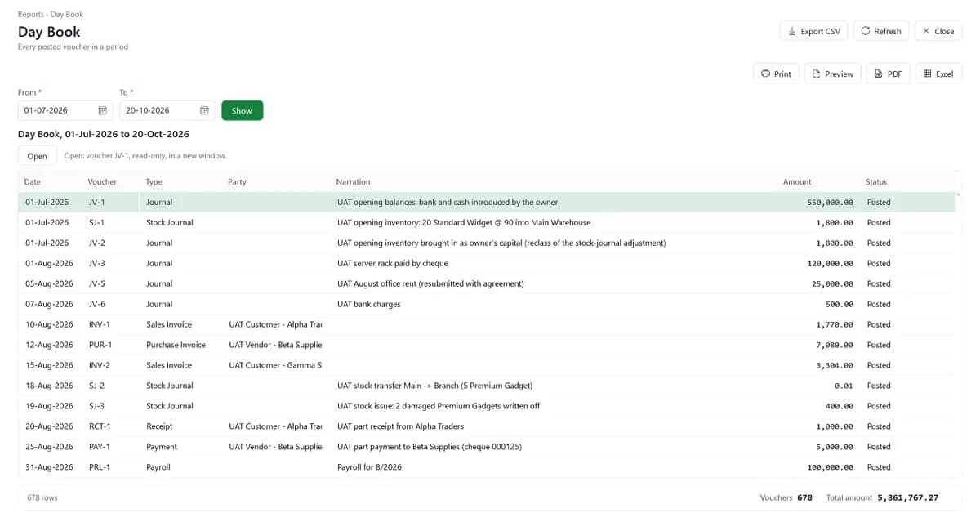Sort by the Amount column header
The image size is (980, 513).
(x=797, y=181)
